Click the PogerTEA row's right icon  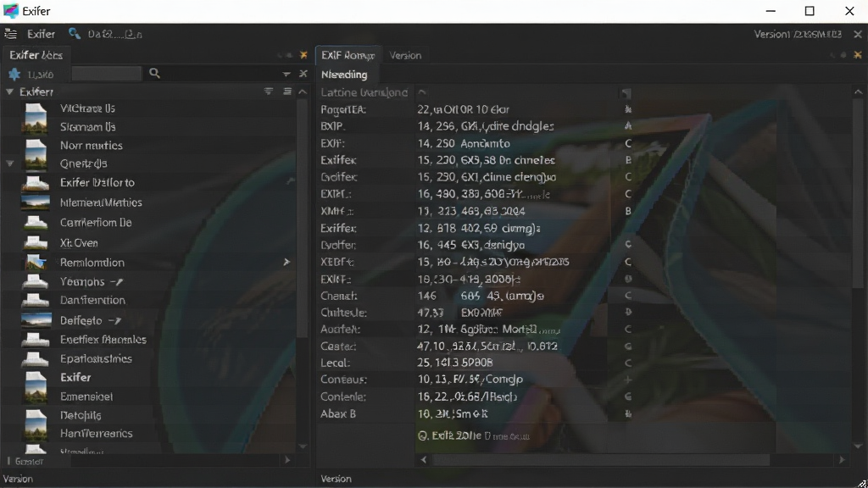tap(628, 109)
